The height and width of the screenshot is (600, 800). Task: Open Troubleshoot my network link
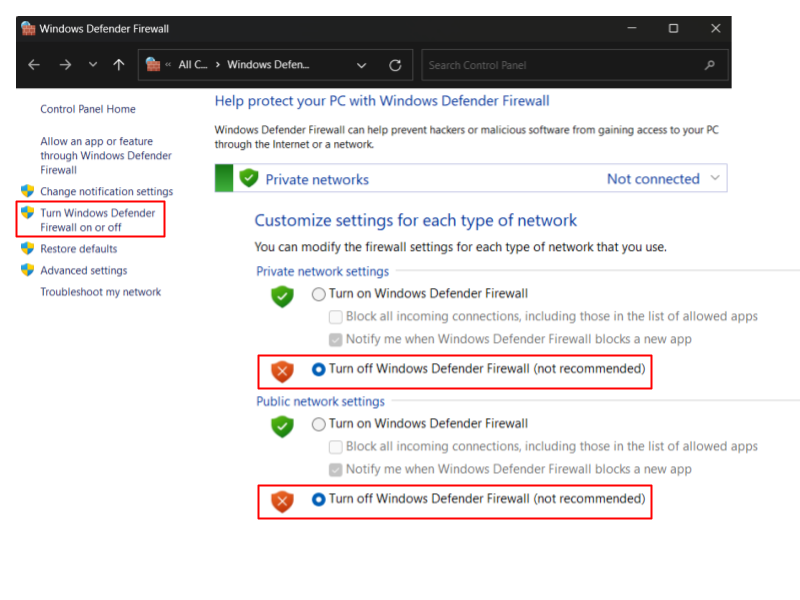pos(101,292)
